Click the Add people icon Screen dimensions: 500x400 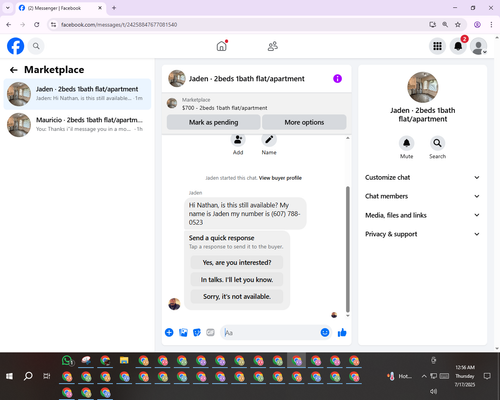(238, 140)
